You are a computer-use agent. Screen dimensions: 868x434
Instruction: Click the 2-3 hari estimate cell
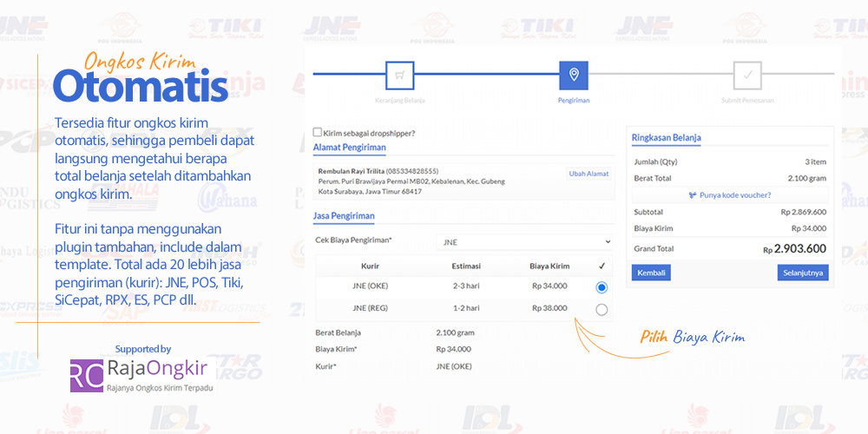[465, 286]
